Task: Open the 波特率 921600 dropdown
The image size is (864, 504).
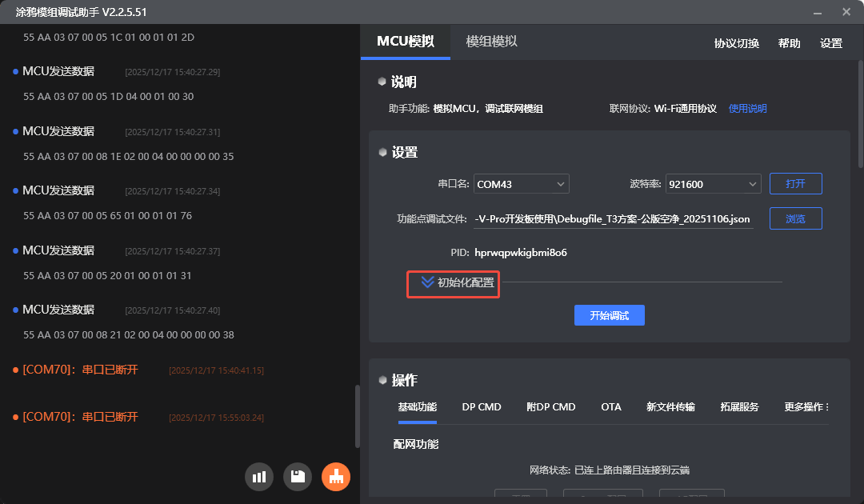Action: [714, 184]
